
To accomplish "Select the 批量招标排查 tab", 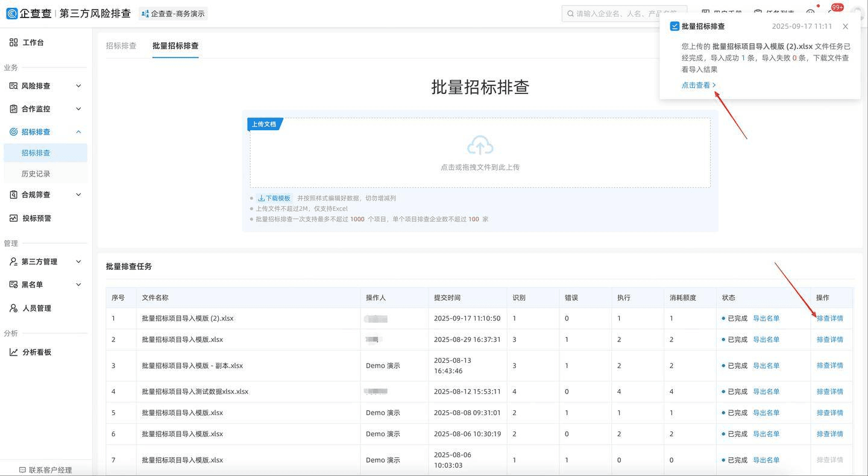I will pyautogui.click(x=175, y=46).
